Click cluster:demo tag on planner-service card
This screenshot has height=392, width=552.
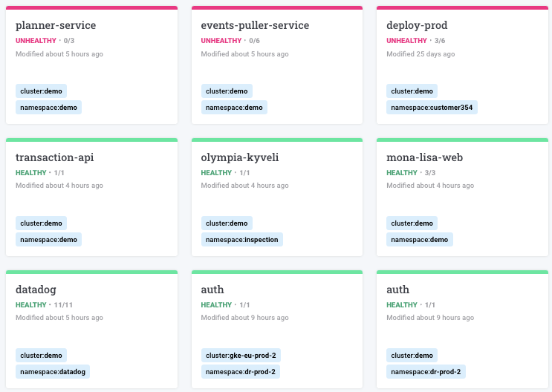[41, 91]
